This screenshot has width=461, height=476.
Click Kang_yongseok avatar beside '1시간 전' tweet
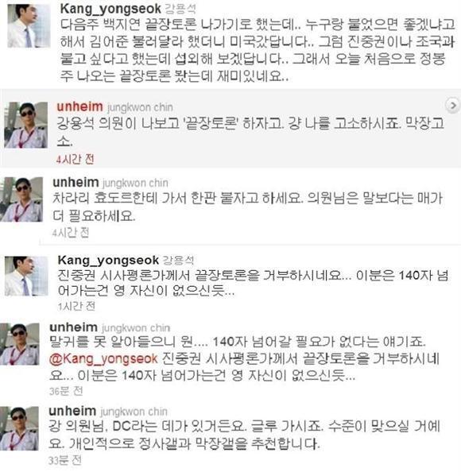point(26,276)
